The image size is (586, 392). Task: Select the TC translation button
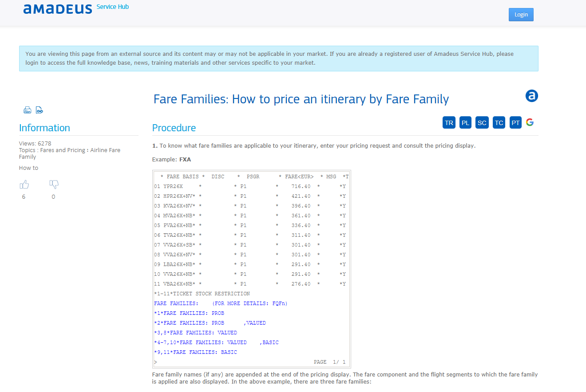tap(499, 123)
